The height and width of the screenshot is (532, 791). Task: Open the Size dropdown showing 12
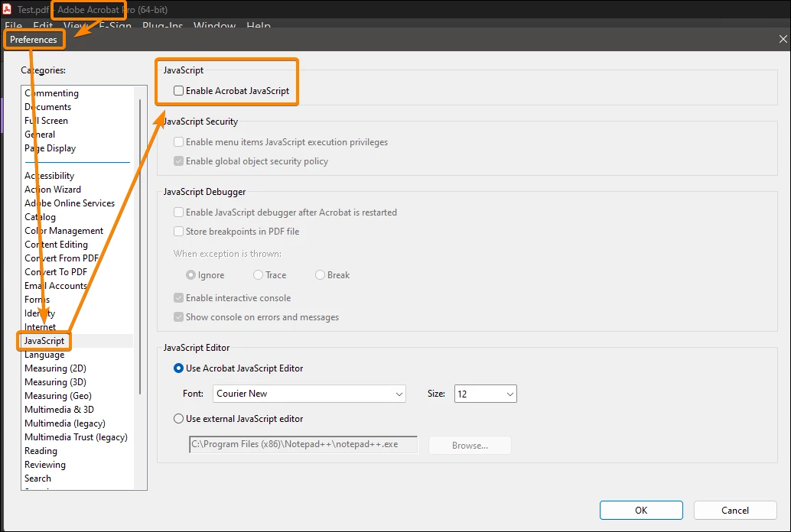pos(485,394)
